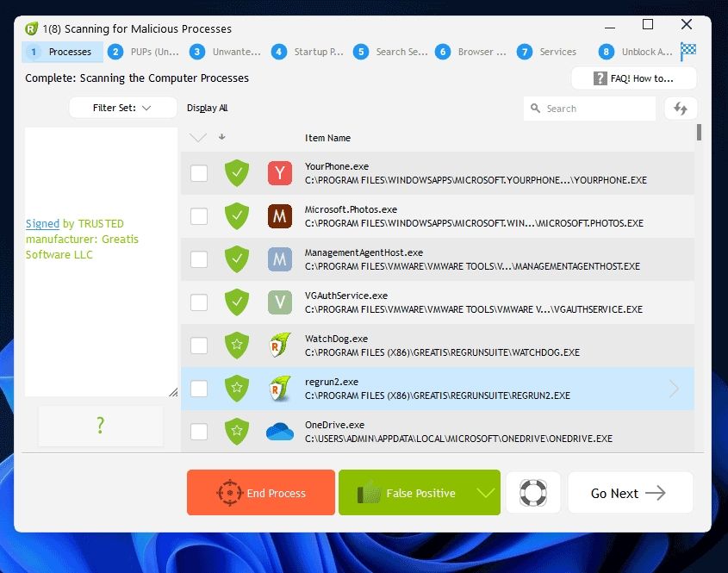Click the refresh arrows icon beside Search
This screenshot has height=573, width=728.
(x=681, y=109)
